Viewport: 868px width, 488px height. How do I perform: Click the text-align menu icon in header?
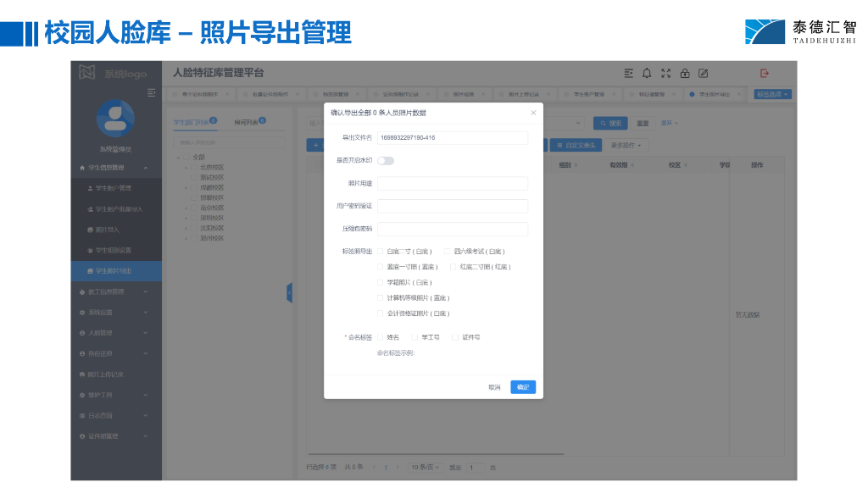(x=628, y=73)
